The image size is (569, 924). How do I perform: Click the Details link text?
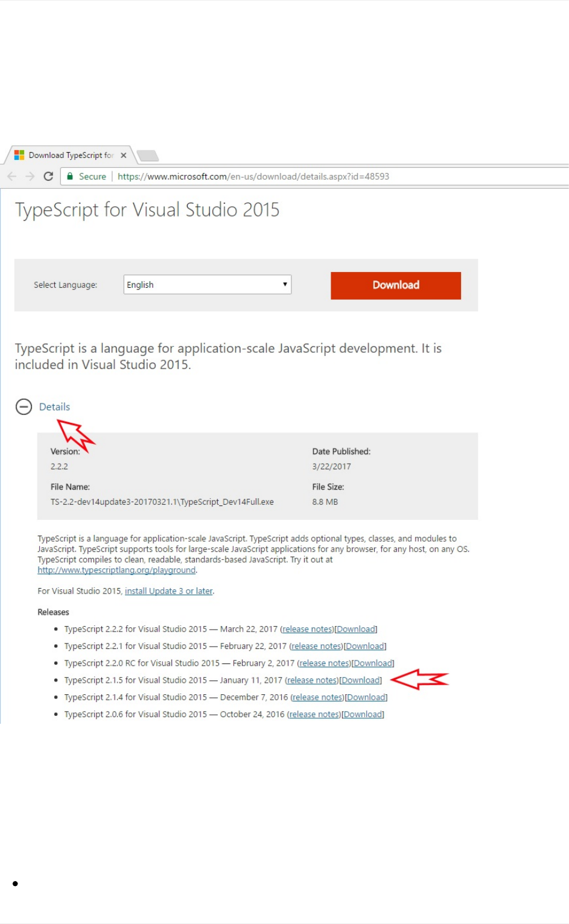pyautogui.click(x=54, y=407)
